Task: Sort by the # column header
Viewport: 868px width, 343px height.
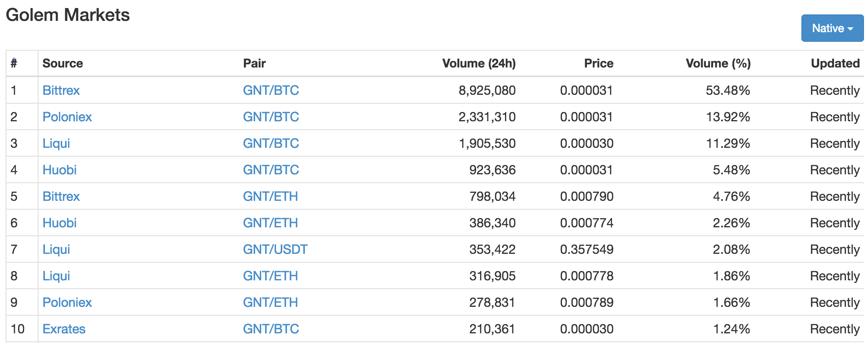Action: 14,63
